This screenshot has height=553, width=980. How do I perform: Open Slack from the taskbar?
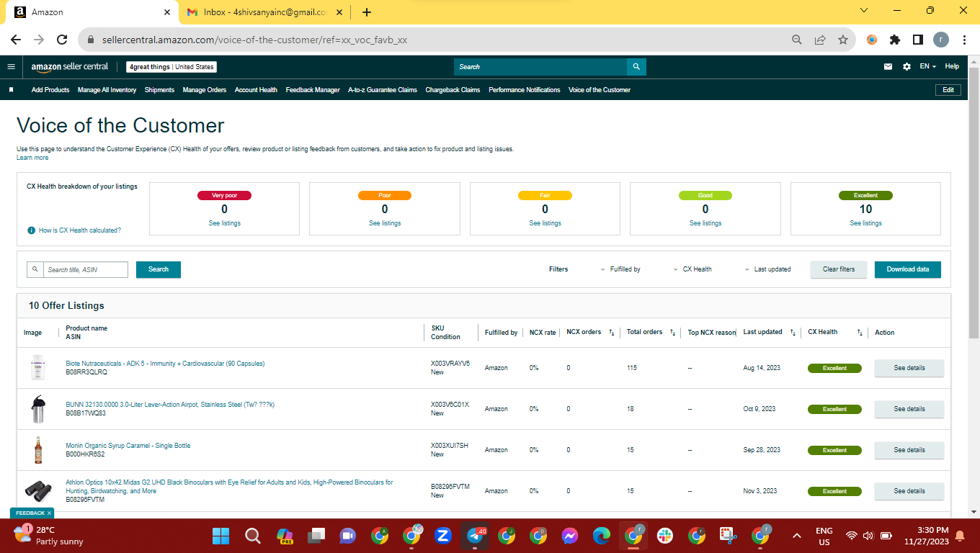point(664,536)
